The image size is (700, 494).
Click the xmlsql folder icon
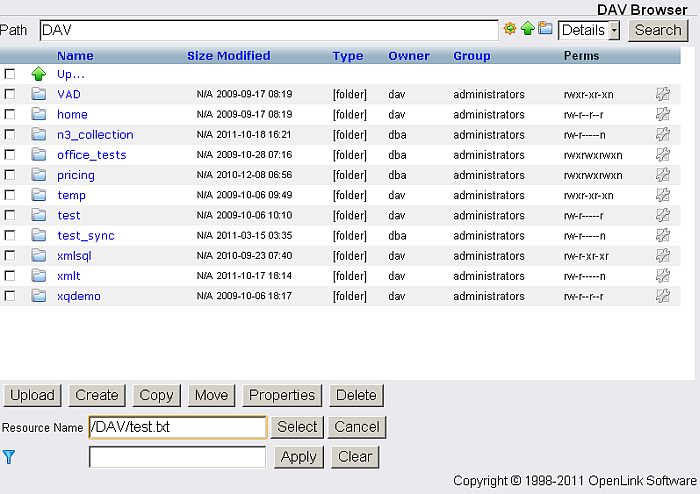click(39, 255)
